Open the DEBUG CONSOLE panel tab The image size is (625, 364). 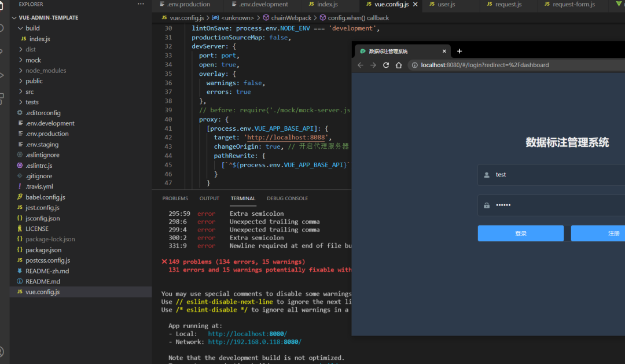pos(288,198)
